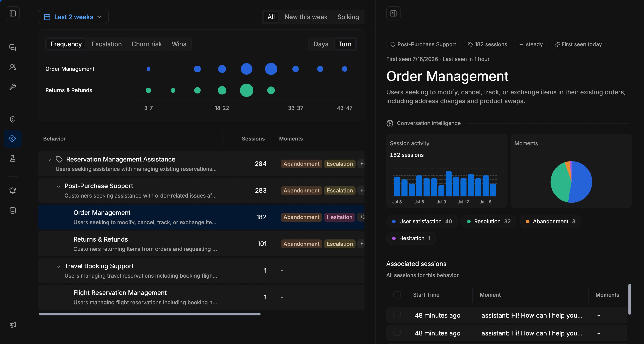
Task: Switch to the Churn risk tab
Action: click(x=147, y=44)
